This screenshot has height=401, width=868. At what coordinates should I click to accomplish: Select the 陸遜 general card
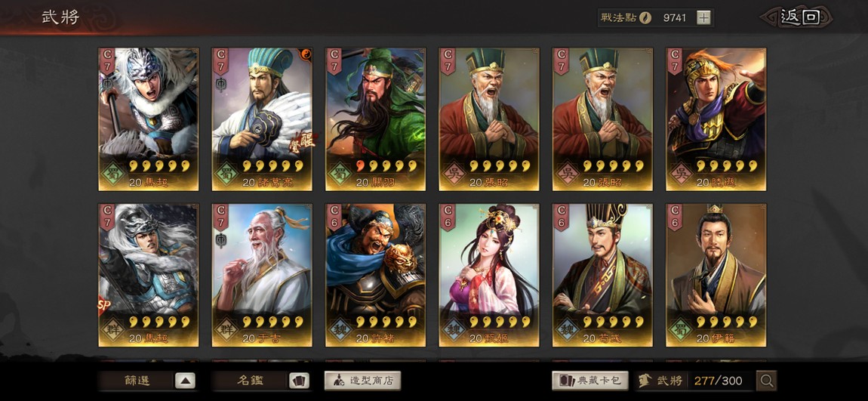716,119
